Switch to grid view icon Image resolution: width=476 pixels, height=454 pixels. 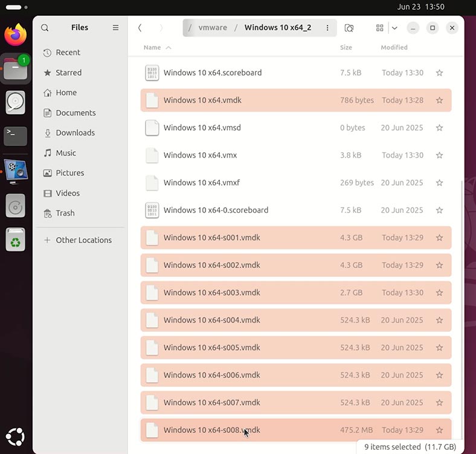click(x=379, y=28)
